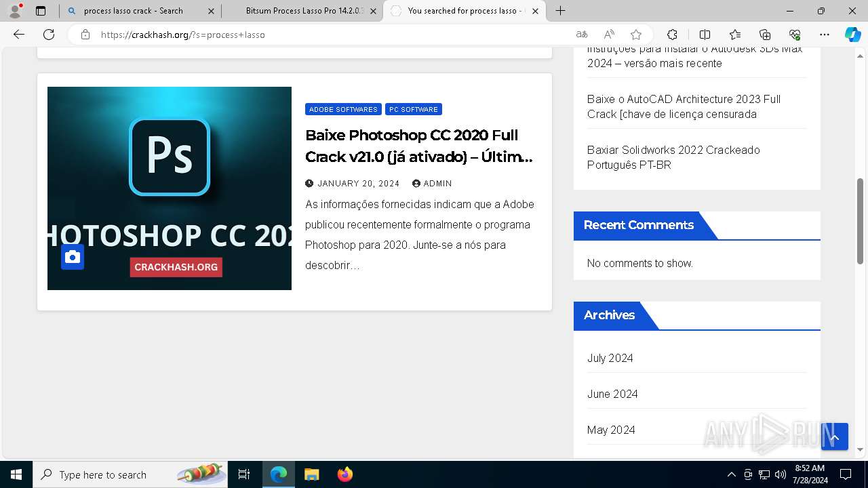Toggle the Split screen icon
This screenshot has width=868, height=488.
705,35
